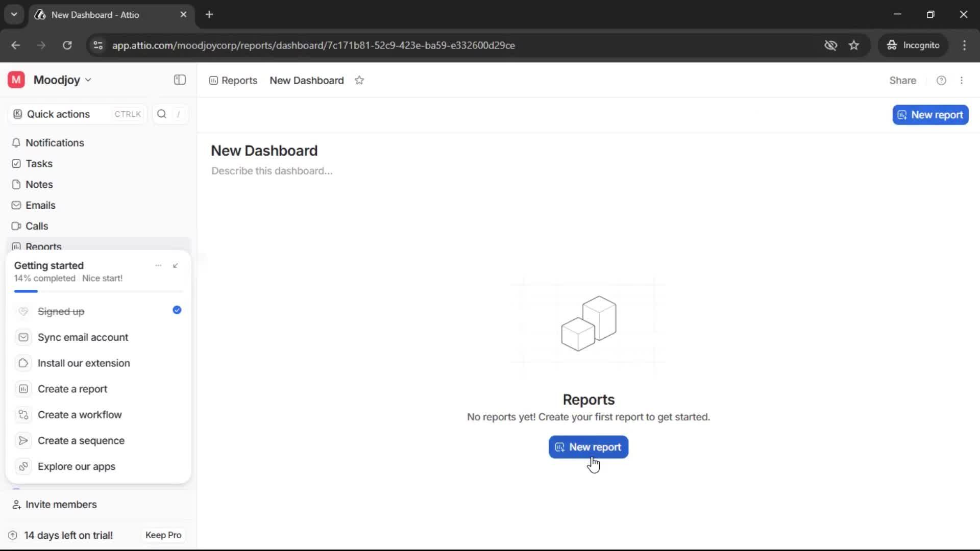Screen dimensions: 980x551
Task: Collapse the sidebar with the panel icon
Action: tap(179, 80)
